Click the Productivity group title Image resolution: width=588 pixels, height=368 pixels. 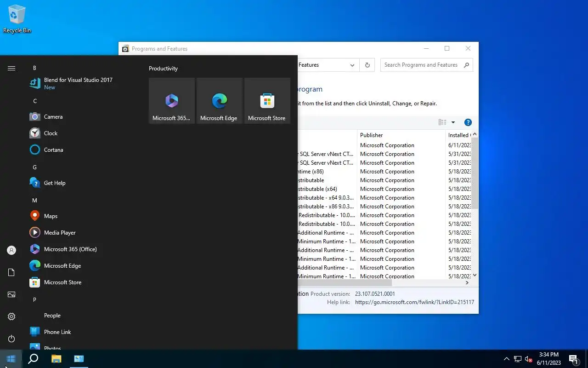(x=163, y=69)
